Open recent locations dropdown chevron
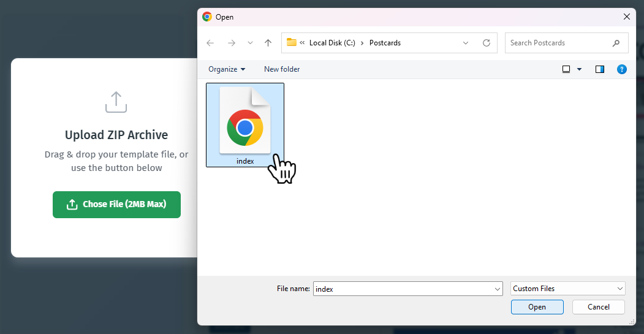The image size is (644, 334). 250,43
